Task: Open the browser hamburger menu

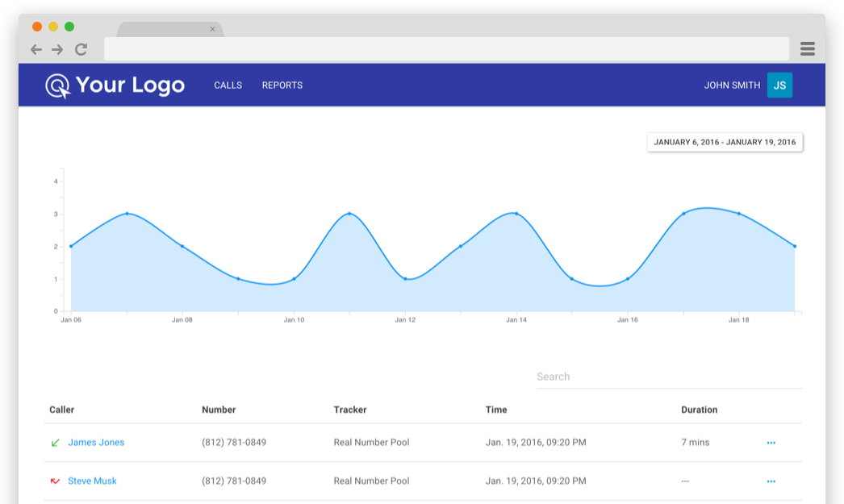Action: click(808, 49)
